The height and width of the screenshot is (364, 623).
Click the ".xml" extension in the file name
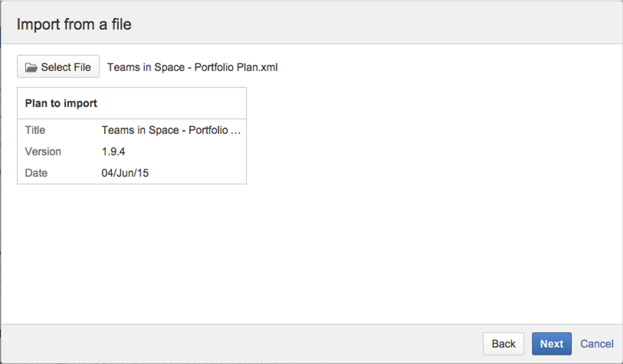click(x=268, y=68)
